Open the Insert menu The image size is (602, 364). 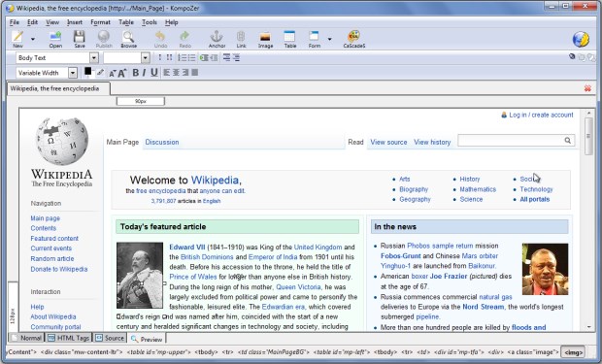(x=75, y=22)
